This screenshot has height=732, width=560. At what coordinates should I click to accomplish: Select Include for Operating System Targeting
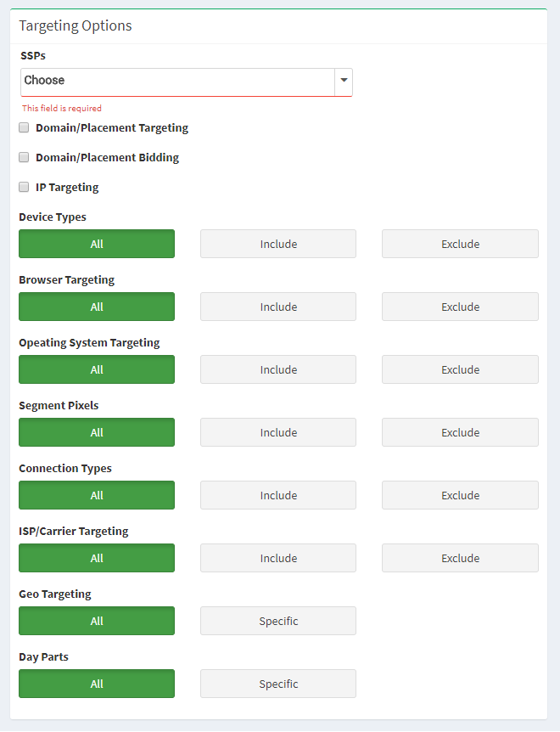click(x=278, y=369)
